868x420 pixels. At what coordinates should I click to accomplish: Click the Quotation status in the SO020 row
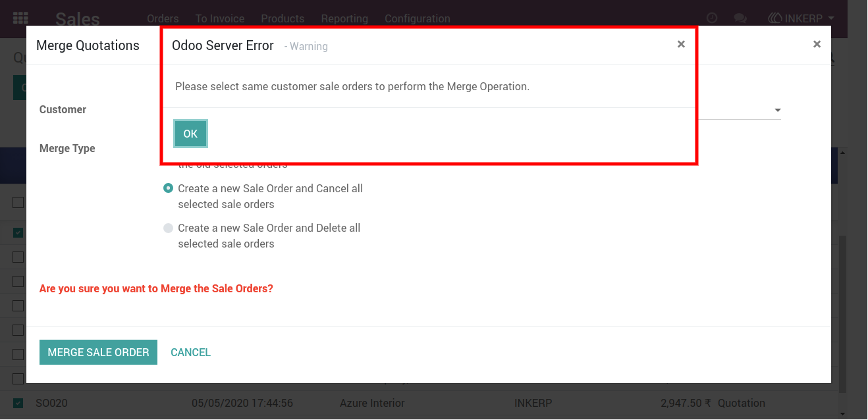(x=742, y=403)
